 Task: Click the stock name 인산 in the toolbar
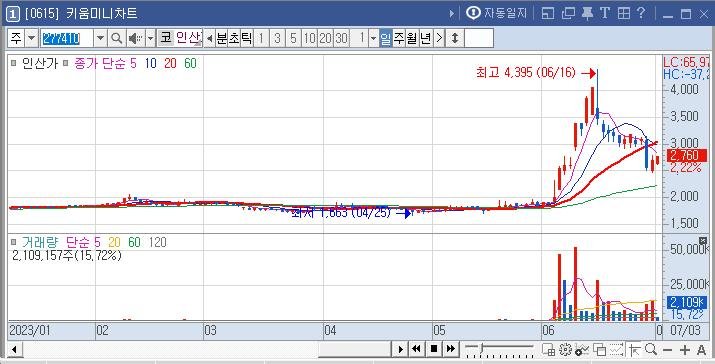pyautogui.click(x=188, y=38)
